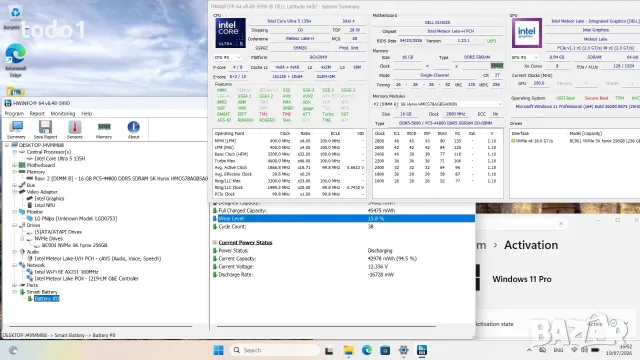This screenshot has width=640, height=360.
Task: Select Intel Core Ultra 5 135H tree item
Action: click(x=60, y=158)
